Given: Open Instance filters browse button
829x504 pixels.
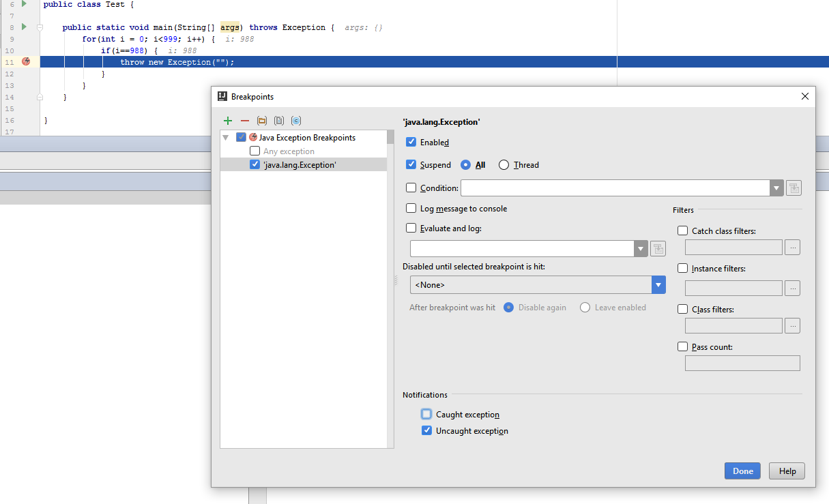Looking at the screenshot, I should click(792, 288).
